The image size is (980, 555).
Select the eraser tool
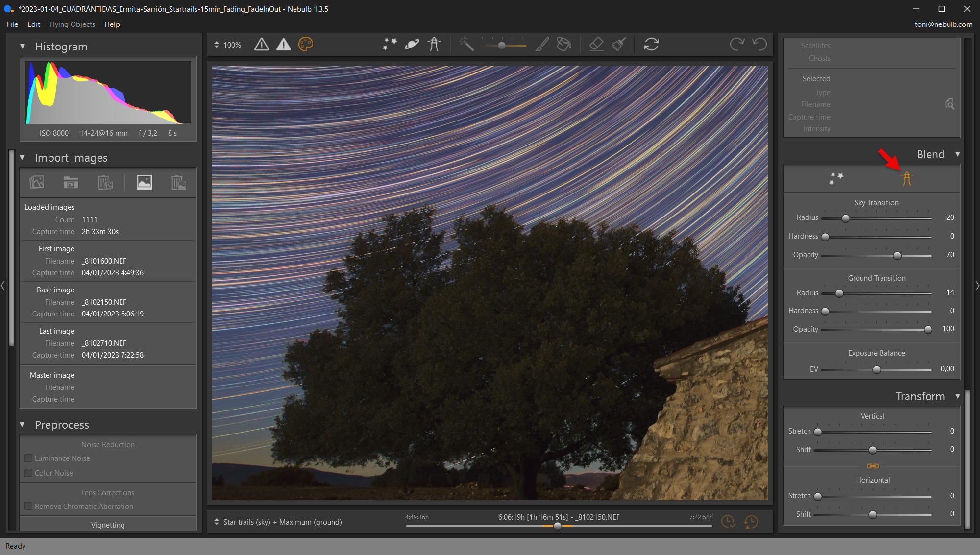point(596,45)
